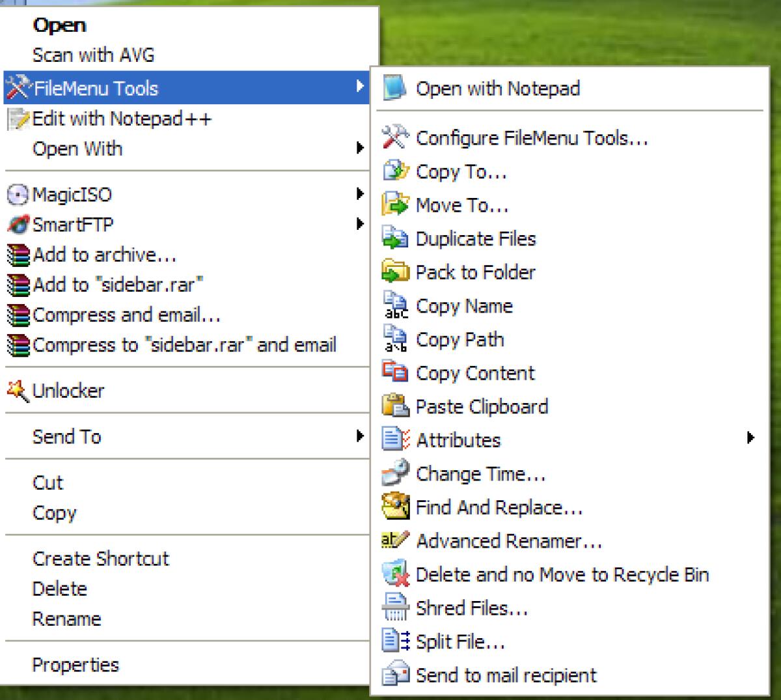The image size is (781, 700).
Task: Click the Paste Clipboard icon
Action: (x=395, y=406)
